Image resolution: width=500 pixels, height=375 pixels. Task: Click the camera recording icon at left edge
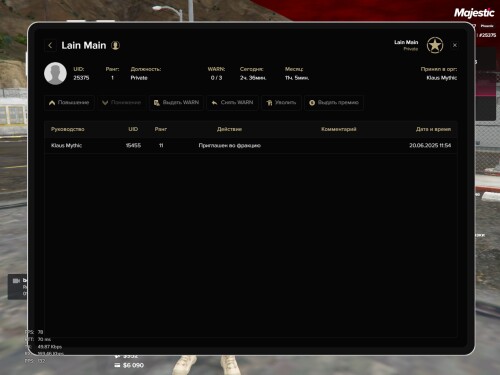pos(17,281)
